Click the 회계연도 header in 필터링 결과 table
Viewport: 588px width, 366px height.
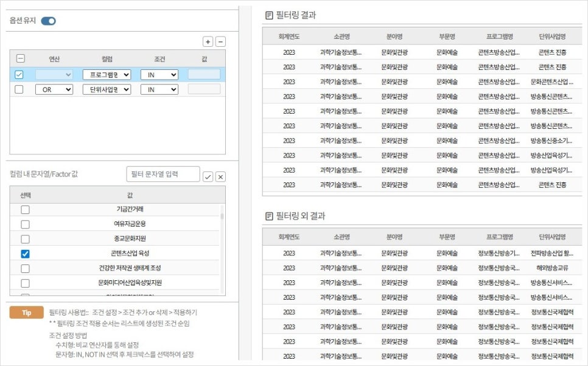pos(289,36)
